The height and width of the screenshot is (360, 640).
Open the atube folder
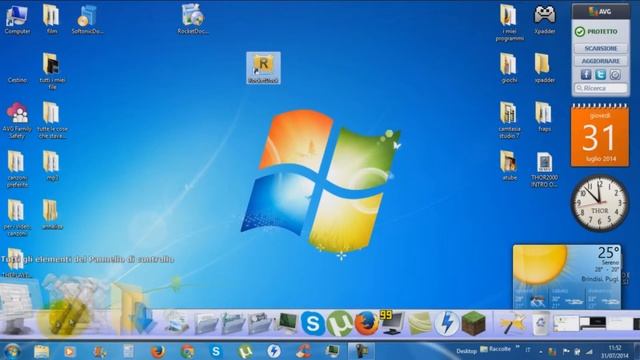(509, 166)
